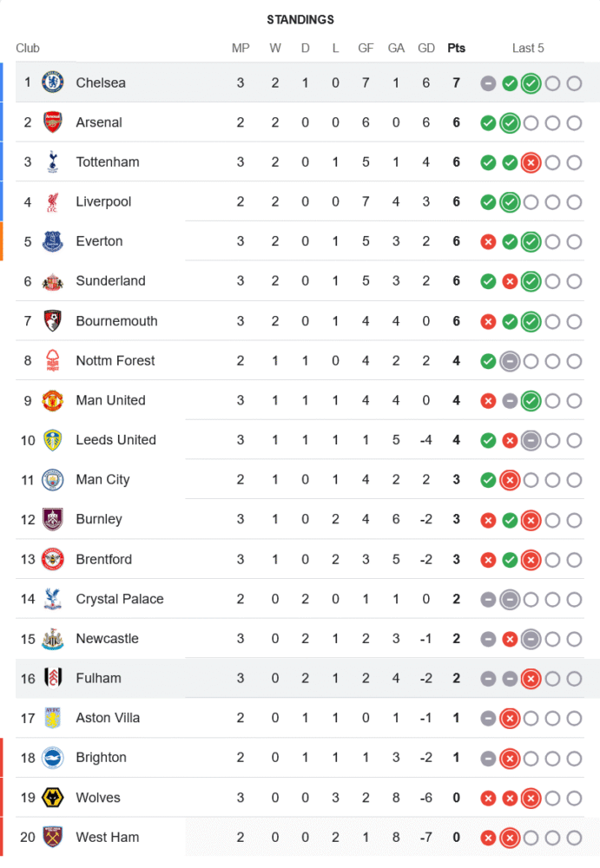Click Tottenham's latest loss result indicator
Screen dimensions: 600x868
click(531, 162)
